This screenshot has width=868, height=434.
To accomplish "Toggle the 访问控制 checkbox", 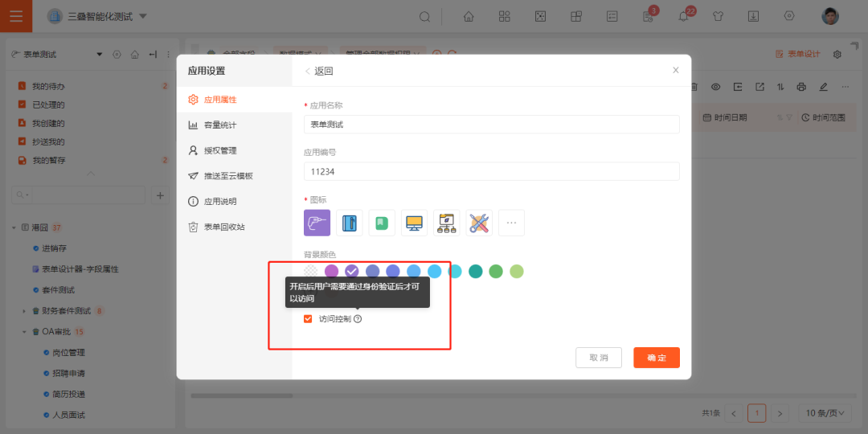I will [308, 319].
